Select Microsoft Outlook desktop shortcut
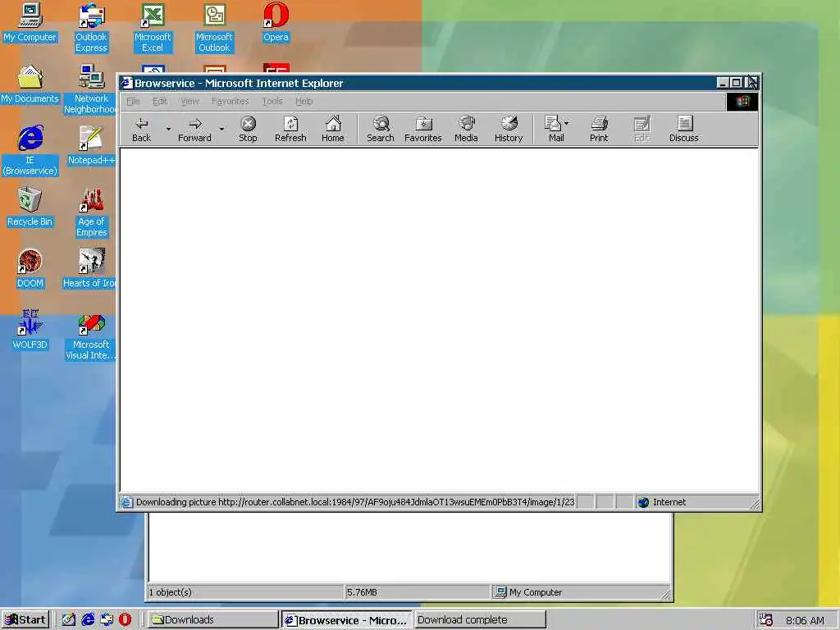840x630 pixels. point(214,28)
